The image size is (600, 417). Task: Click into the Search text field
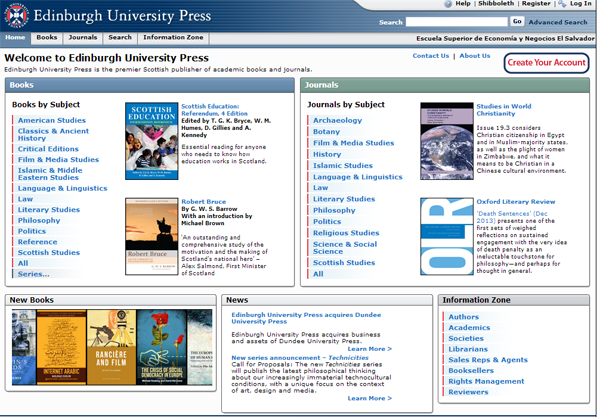pyautogui.click(x=456, y=22)
